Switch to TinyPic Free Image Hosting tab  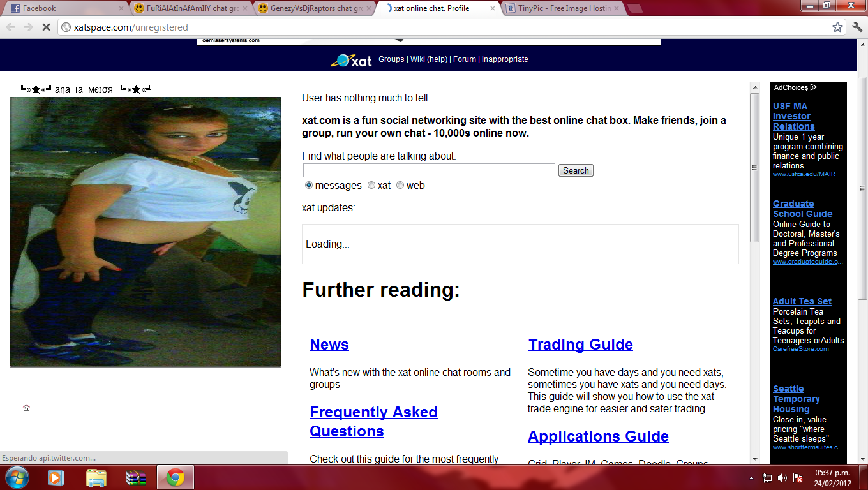click(x=560, y=8)
